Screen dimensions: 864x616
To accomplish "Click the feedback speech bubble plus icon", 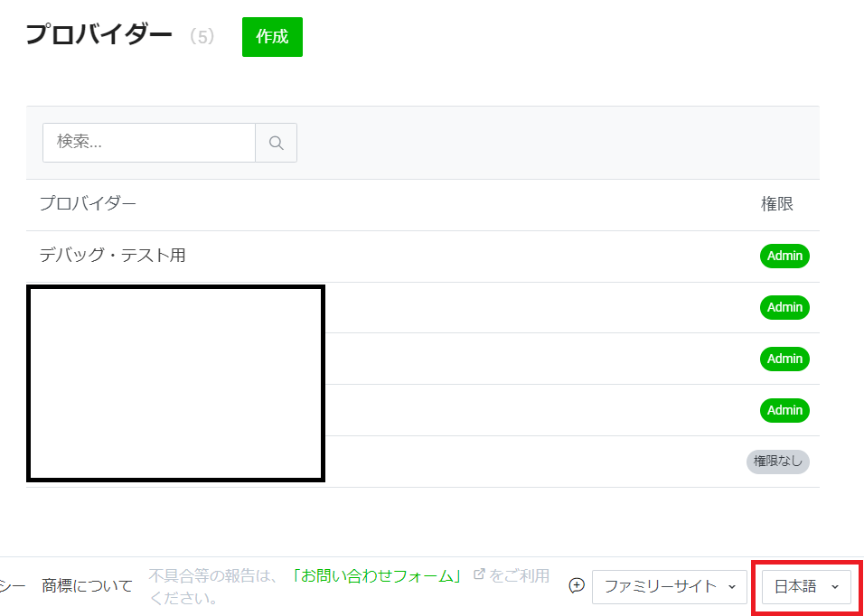I will click(577, 585).
